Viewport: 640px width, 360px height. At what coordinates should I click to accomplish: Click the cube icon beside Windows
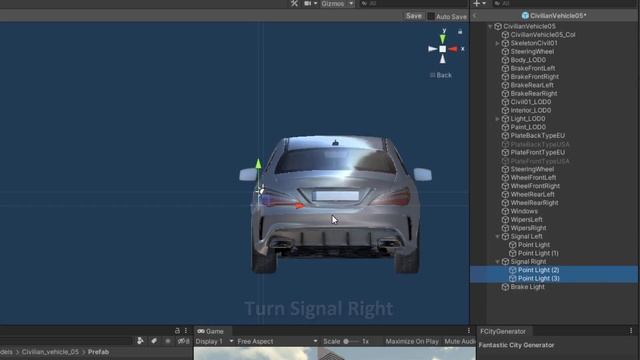click(505, 211)
